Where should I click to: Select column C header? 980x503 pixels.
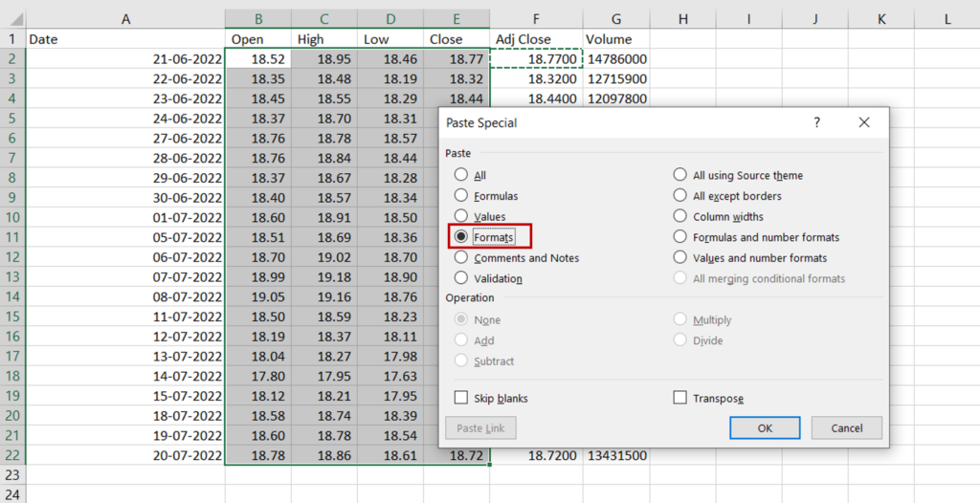click(324, 19)
